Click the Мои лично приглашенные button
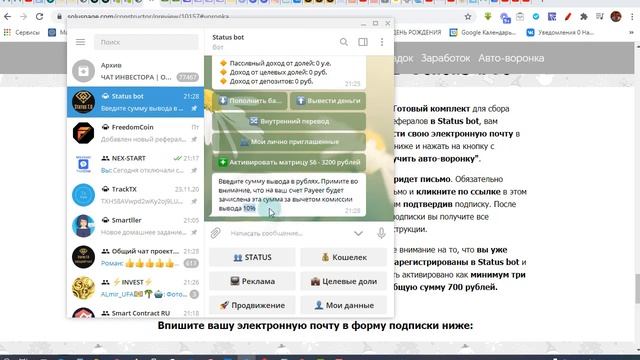 (x=289, y=142)
